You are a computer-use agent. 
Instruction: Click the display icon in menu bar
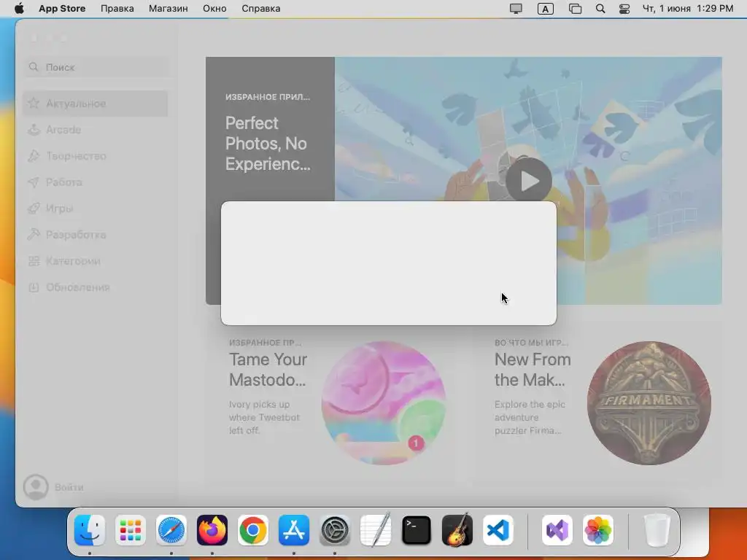516,9
